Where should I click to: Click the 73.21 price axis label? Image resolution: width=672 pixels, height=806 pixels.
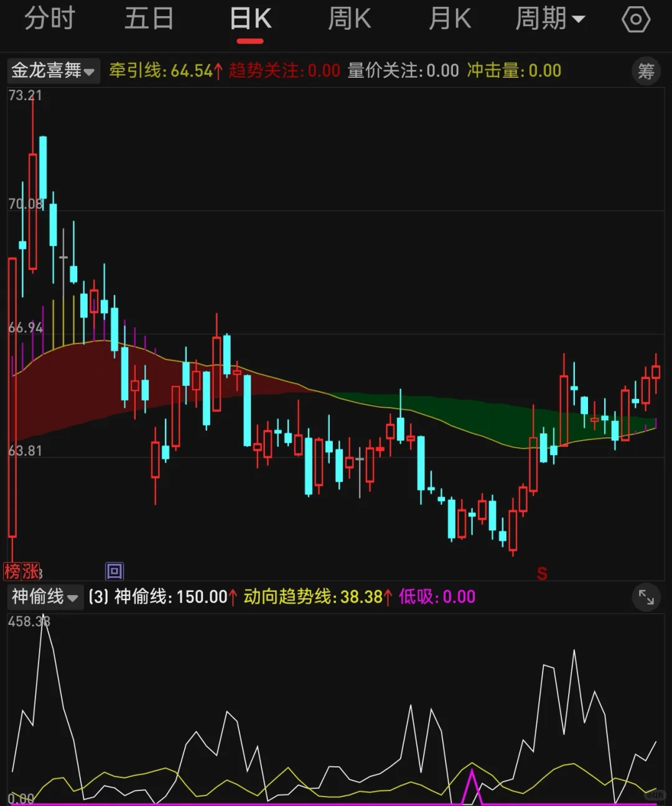pos(25,95)
